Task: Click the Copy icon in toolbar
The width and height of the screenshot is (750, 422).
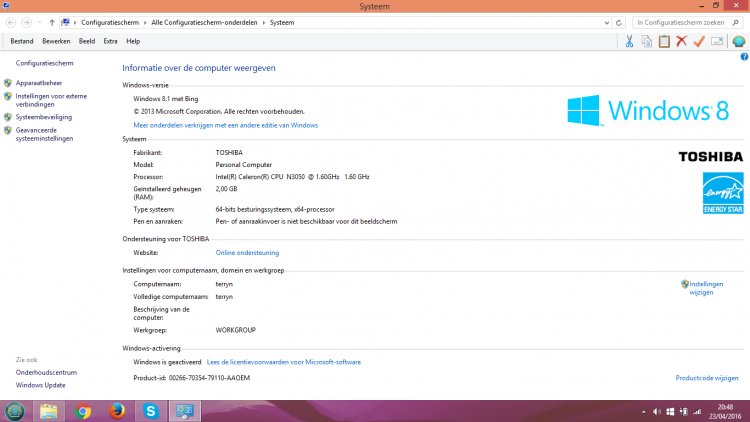Action: click(x=647, y=41)
